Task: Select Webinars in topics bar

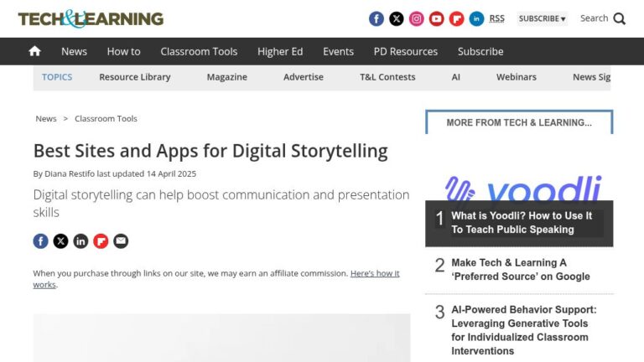Action: click(517, 77)
